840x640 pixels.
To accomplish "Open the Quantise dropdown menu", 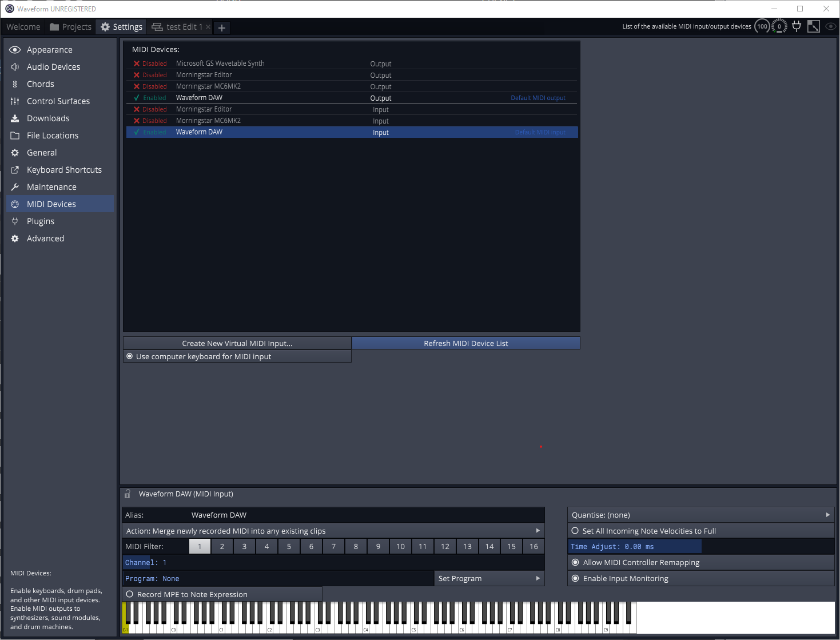I will click(700, 515).
